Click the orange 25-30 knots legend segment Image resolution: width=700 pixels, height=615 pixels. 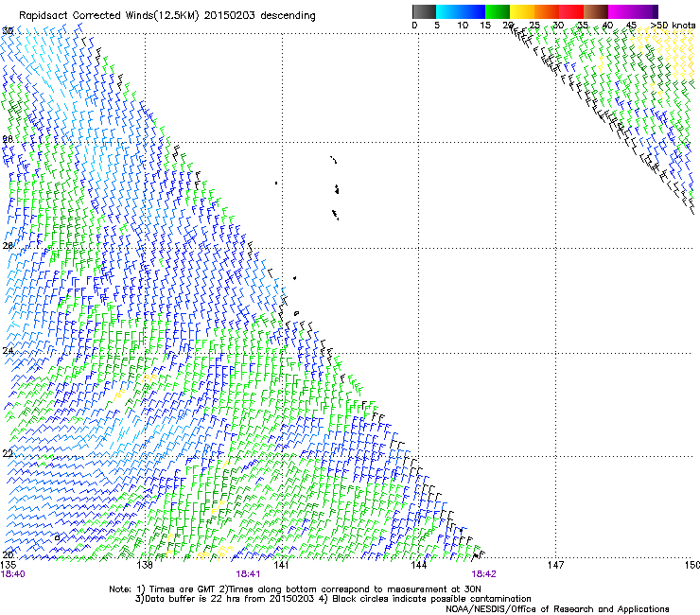[547, 11]
